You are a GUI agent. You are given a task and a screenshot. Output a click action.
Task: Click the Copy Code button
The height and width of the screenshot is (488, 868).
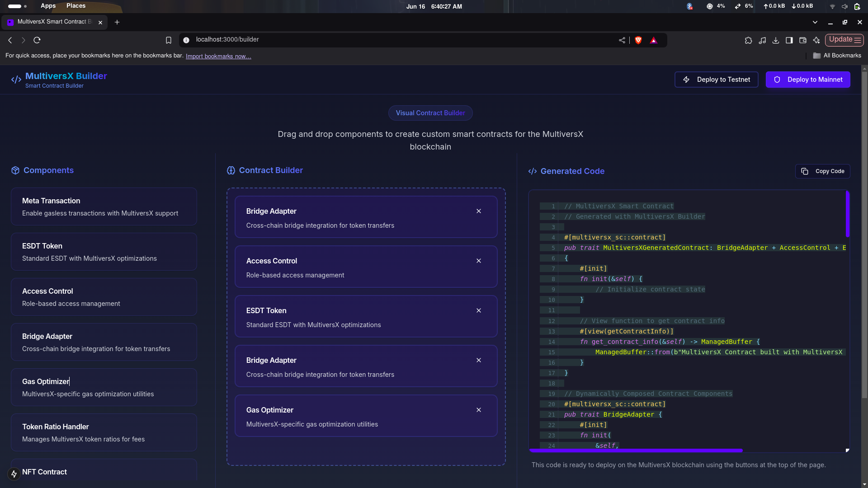click(x=822, y=171)
